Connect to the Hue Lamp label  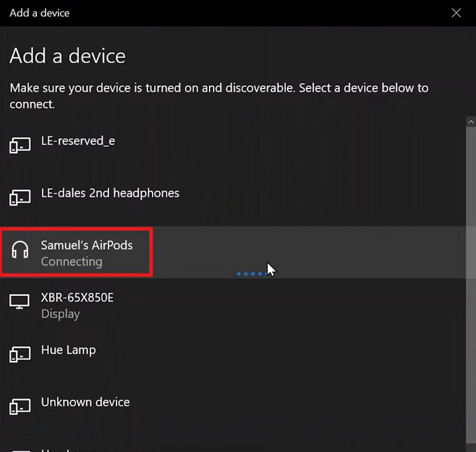(68, 350)
